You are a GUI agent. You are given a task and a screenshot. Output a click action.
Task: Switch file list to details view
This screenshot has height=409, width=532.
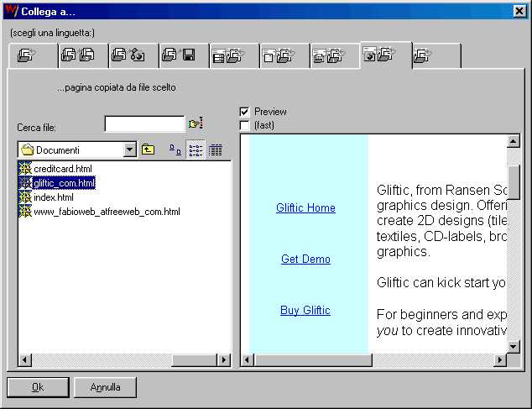[215, 149]
